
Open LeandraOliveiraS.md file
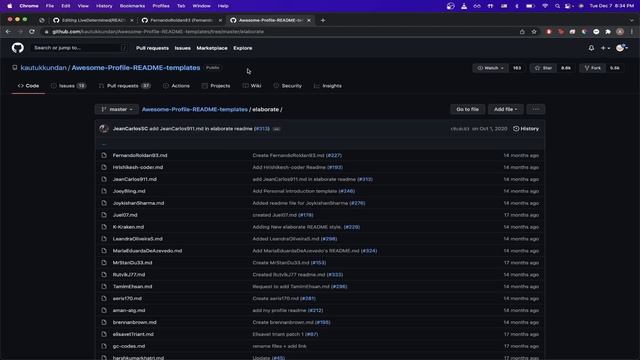138,239
